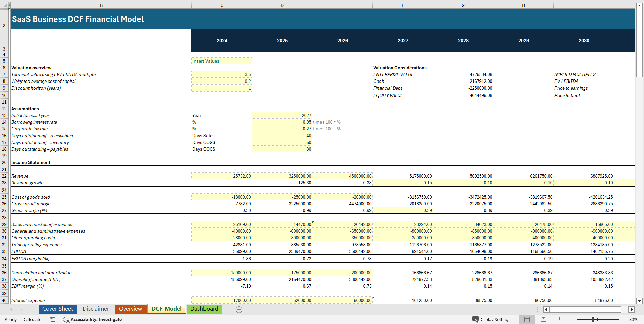Select Page Layout view icon
Screen dimensions: 644x324
click(543, 319)
